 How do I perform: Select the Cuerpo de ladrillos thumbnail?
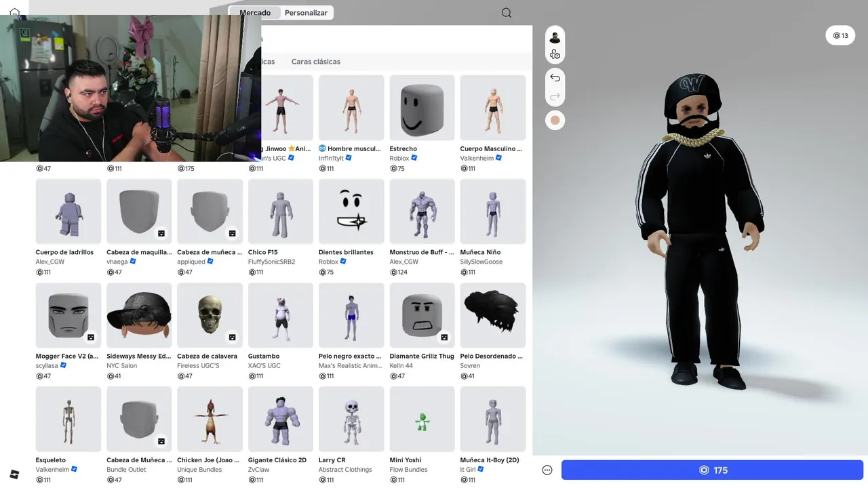pyautogui.click(x=68, y=211)
